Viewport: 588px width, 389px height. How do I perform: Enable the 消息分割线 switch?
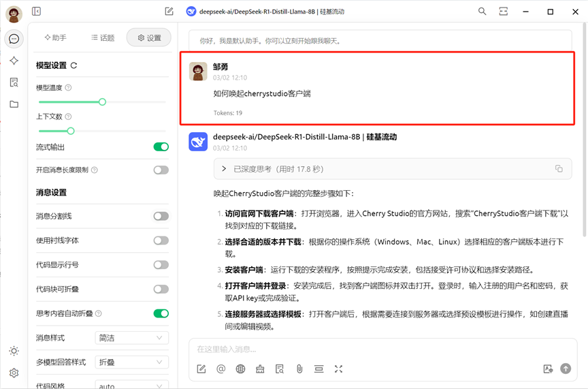[x=161, y=216]
